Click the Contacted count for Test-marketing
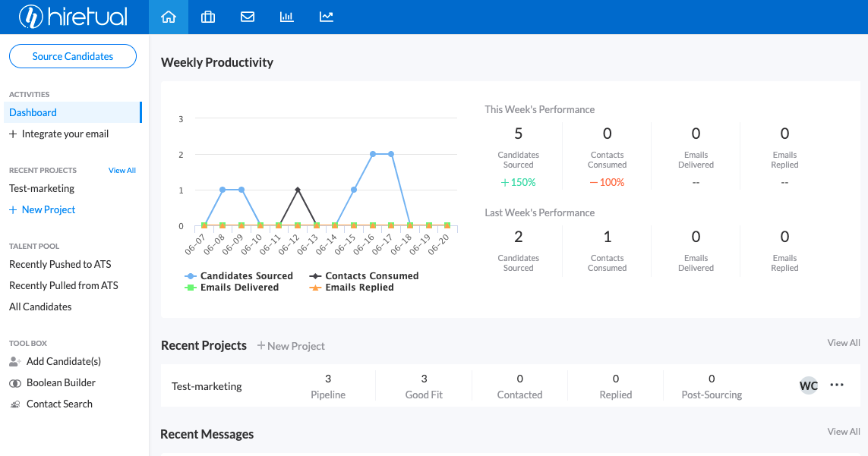Viewport: 868px width, 456px height. click(519, 379)
